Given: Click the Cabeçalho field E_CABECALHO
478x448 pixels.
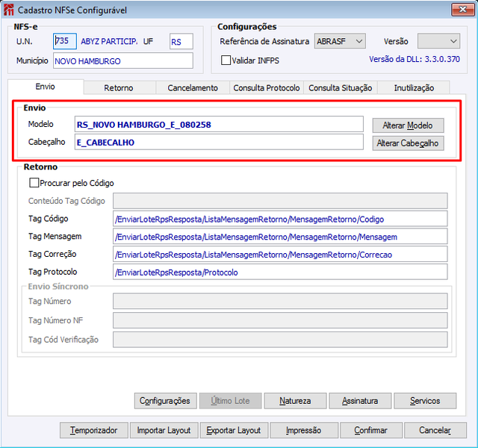Looking at the screenshot, I should 219,142.
